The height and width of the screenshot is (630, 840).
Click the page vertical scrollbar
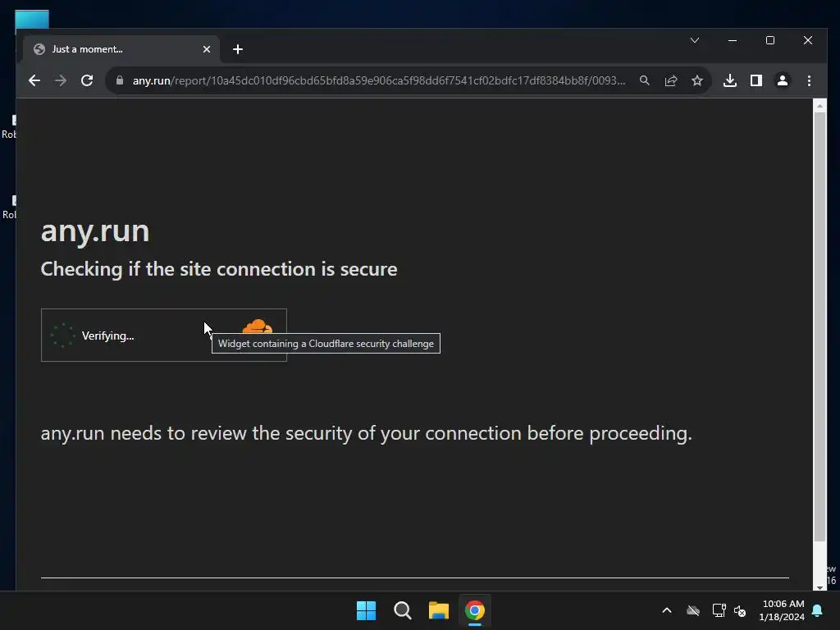coord(819,326)
